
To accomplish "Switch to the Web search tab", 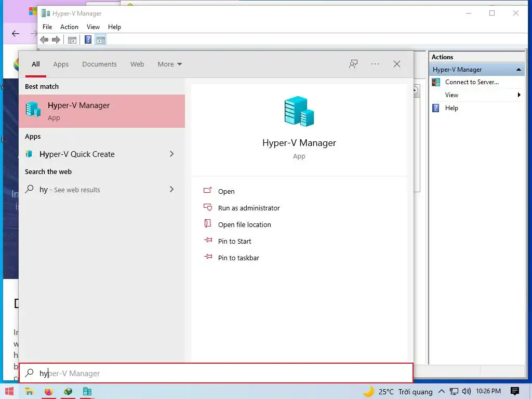I will (137, 64).
